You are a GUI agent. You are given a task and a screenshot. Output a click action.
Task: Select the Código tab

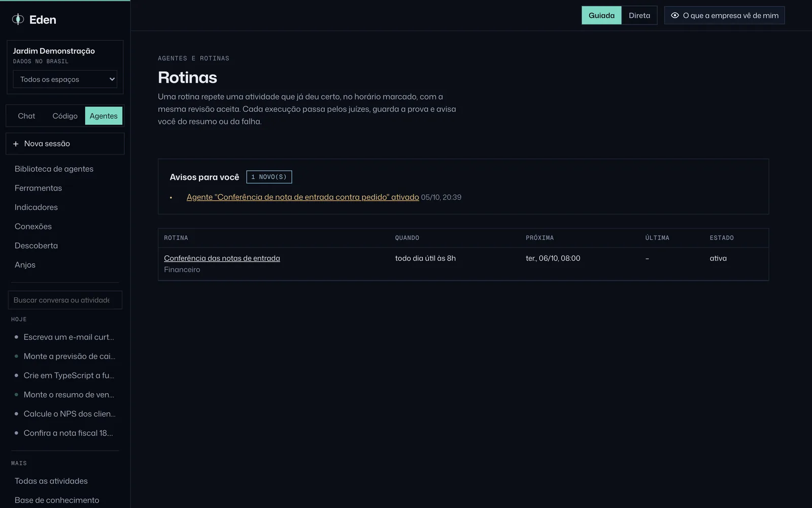(x=65, y=116)
